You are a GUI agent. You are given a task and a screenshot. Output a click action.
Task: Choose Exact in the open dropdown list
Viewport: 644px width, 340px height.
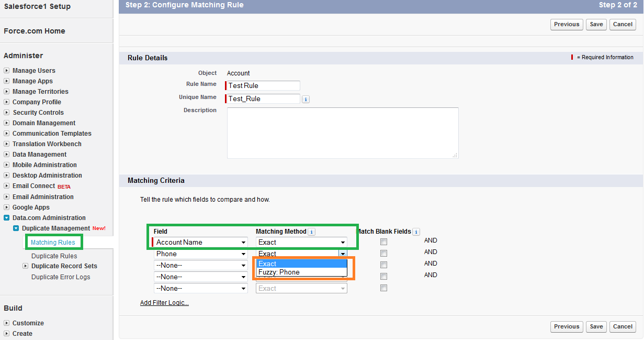pyautogui.click(x=301, y=264)
